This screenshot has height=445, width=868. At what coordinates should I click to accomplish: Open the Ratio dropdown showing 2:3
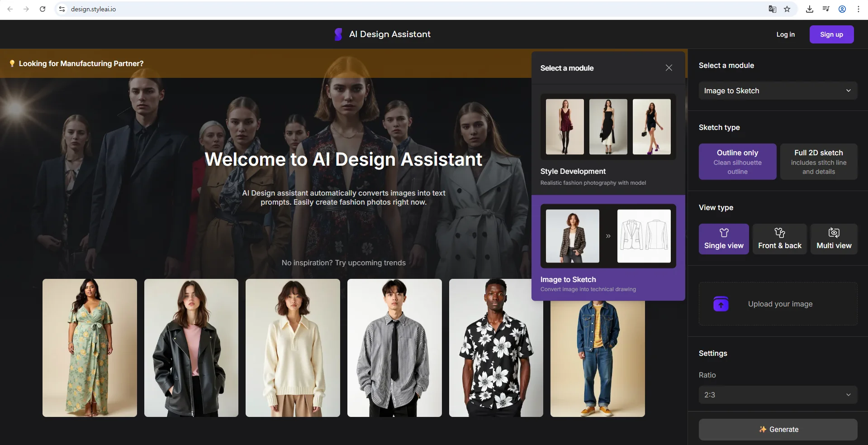pos(777,394)
